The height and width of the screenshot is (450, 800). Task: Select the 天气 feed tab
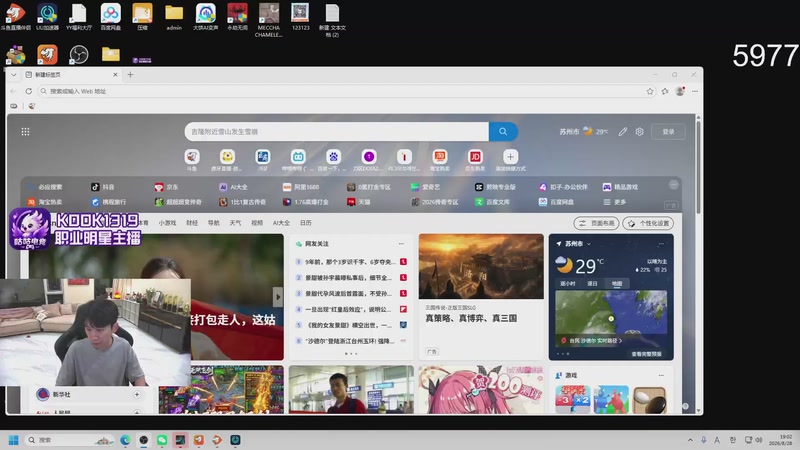pos(235,223)
